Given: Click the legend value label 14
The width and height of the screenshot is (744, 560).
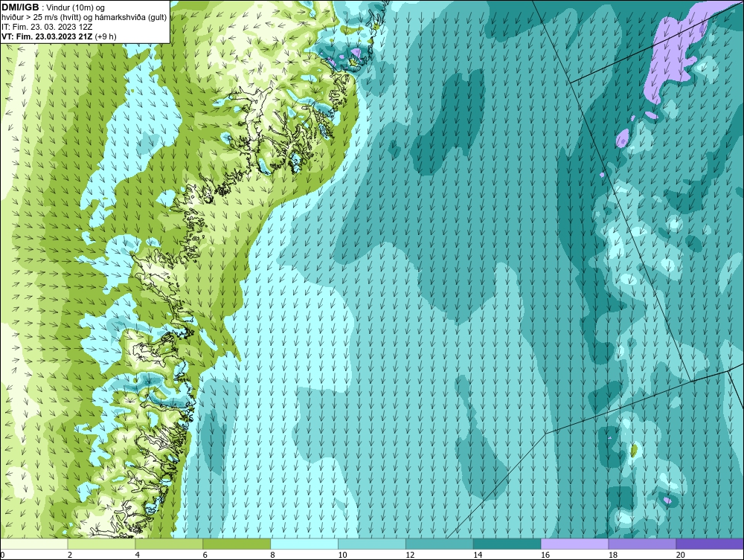Looking at the screenshot, I should click(x=478, y=555).
